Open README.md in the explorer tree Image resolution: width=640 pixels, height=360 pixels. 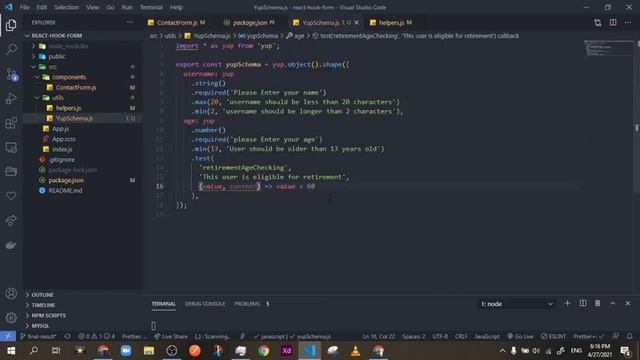pos(65,190)
